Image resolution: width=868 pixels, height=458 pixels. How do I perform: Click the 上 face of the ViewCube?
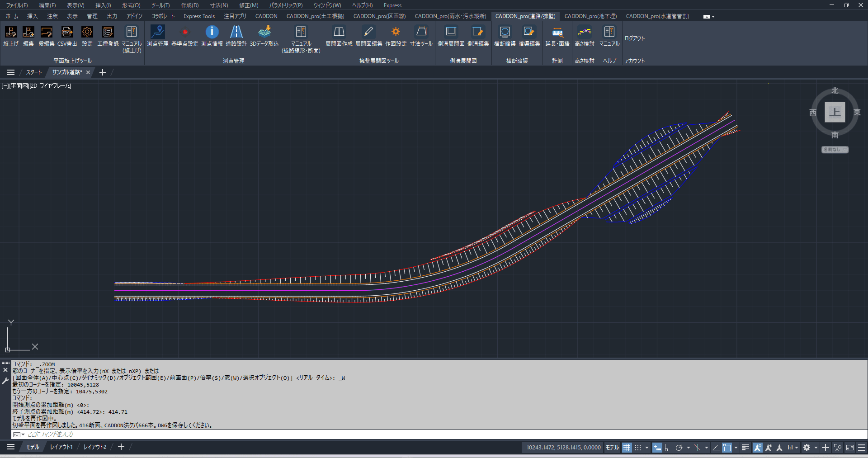pos(835,112)
